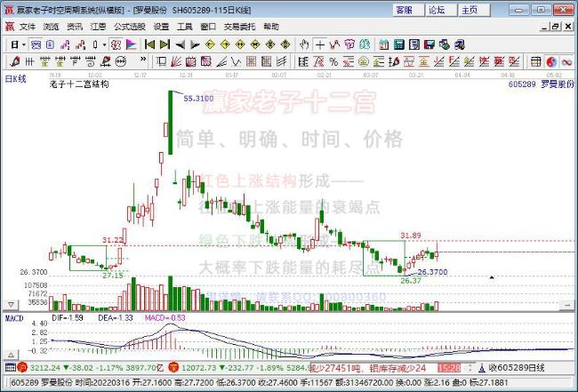Click the red floppy disk save icon

point(429,44)
